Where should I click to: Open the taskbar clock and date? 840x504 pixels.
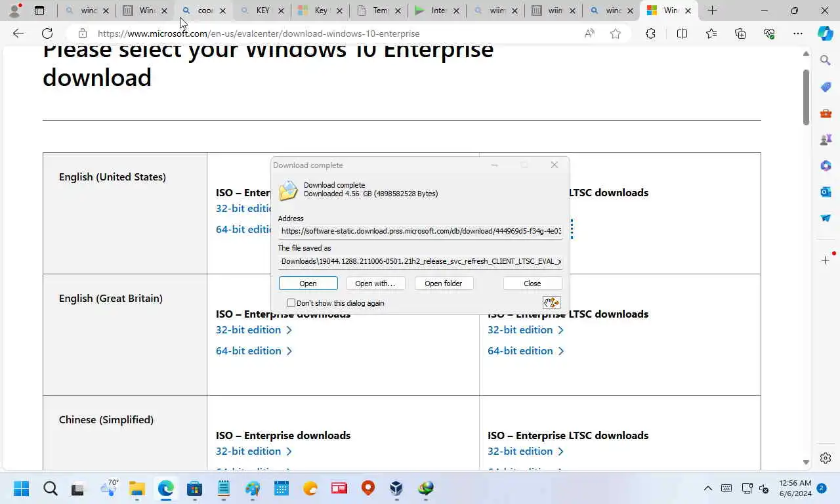pyautogui.click(x=795, y=488)
